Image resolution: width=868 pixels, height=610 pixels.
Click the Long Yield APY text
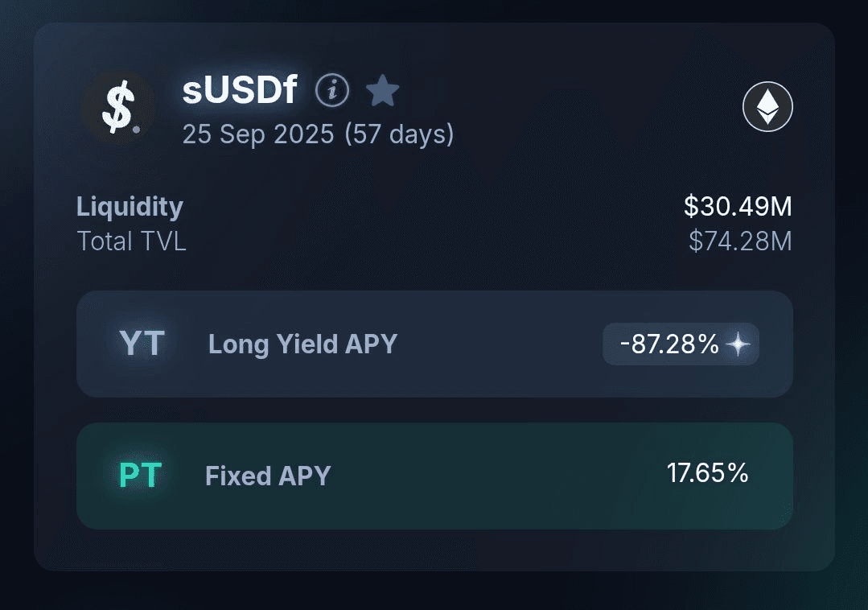pos(302,344)
